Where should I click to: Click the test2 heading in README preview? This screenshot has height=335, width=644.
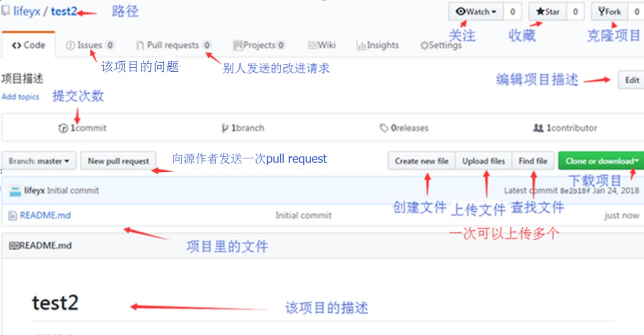click(55, 303)
